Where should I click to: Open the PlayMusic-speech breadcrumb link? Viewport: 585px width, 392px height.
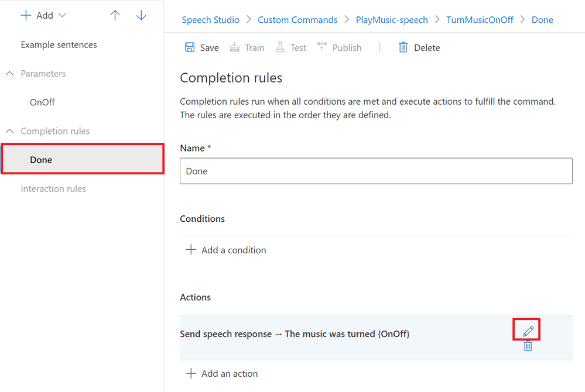pos(392,20)
